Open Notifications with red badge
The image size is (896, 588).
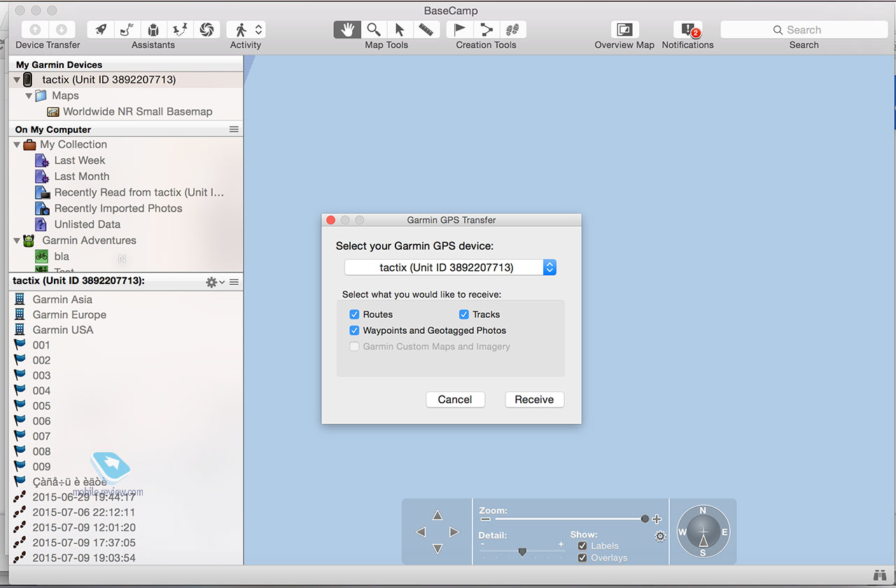pos(688,29)
